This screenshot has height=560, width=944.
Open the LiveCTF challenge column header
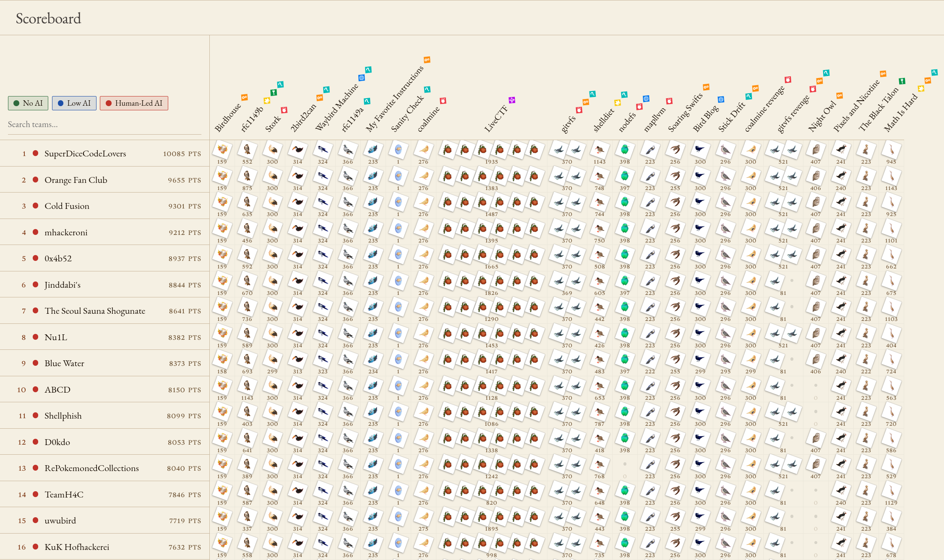pyautogui.click(x=496, y=119)
